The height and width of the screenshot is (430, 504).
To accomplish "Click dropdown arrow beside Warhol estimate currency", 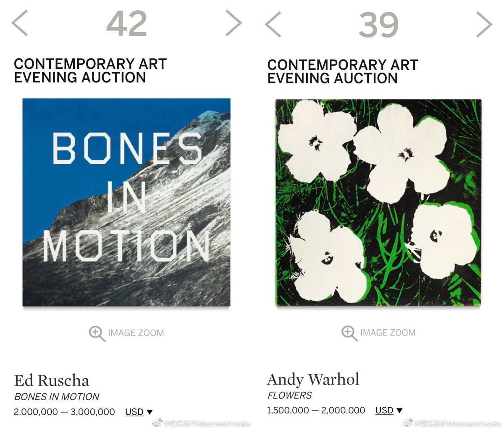I will [x=399, y=411].
